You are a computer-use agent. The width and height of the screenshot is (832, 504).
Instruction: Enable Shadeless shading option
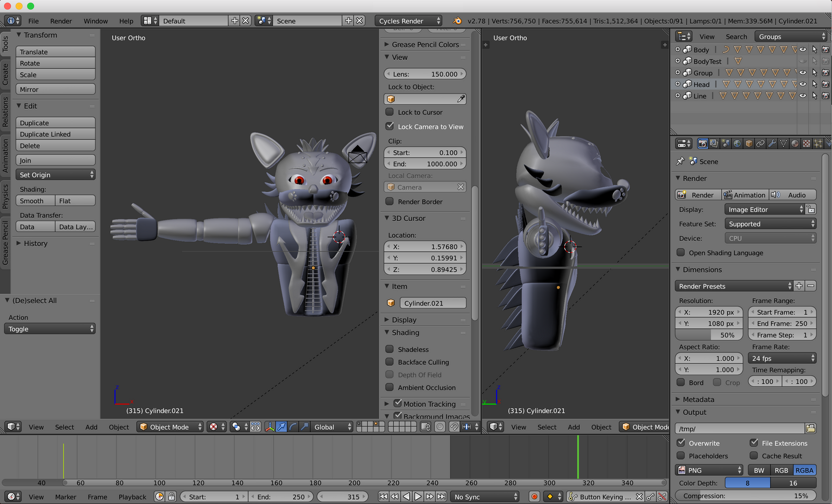tap(389, 349)
